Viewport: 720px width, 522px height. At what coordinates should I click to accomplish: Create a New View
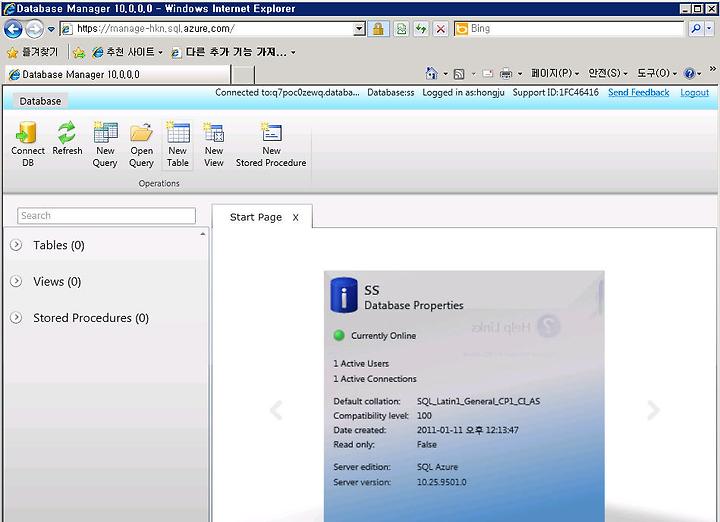pos(214,144)
